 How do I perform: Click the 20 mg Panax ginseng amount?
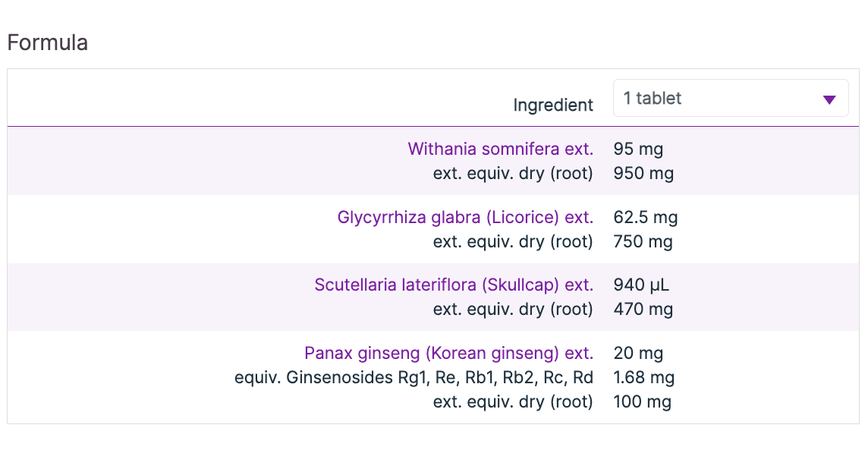(x=638, y=353)
